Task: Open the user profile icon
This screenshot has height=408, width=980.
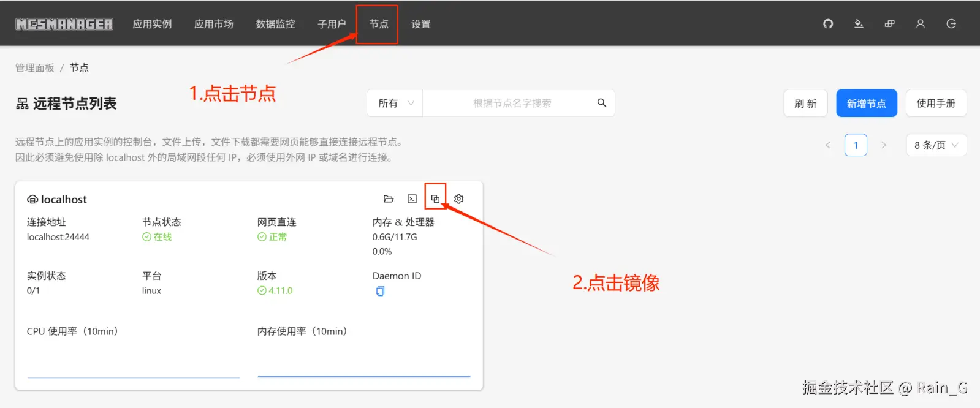Action: pos(920,24)
